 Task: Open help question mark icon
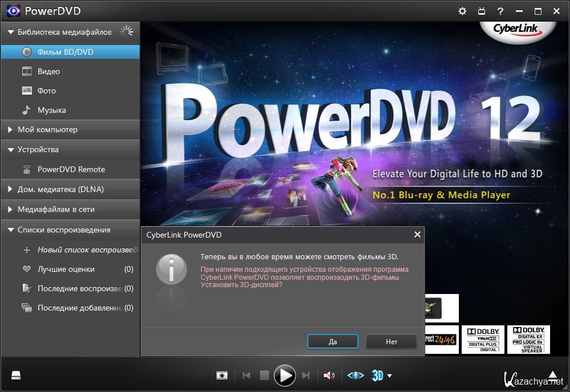500,11
